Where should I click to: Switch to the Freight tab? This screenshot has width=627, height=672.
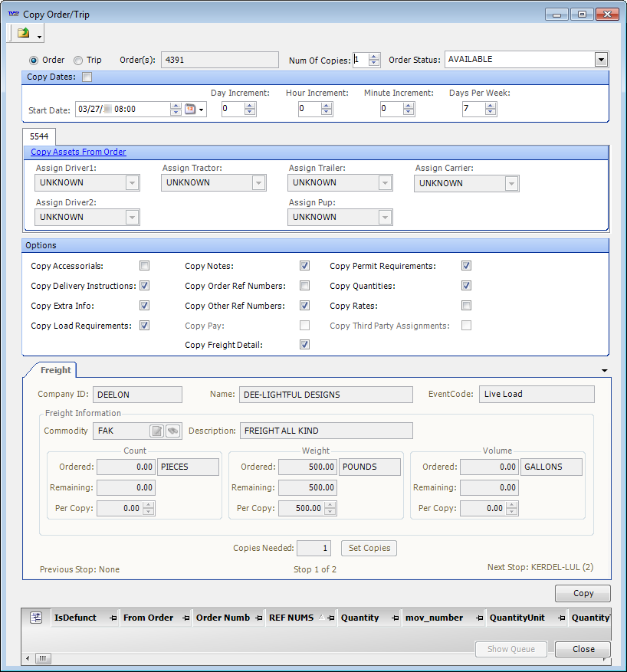coord(55,370)
